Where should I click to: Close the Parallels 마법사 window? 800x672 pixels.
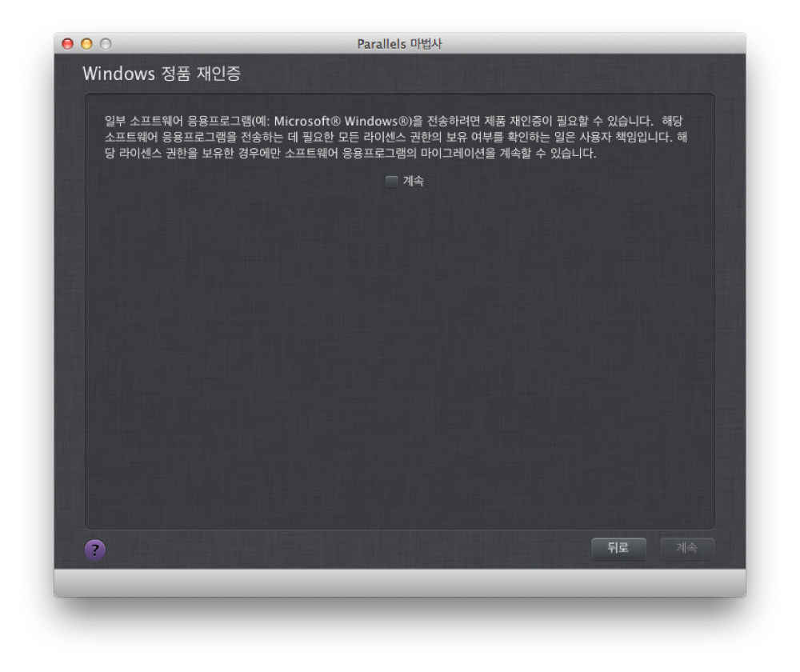[x=67, y=44]
